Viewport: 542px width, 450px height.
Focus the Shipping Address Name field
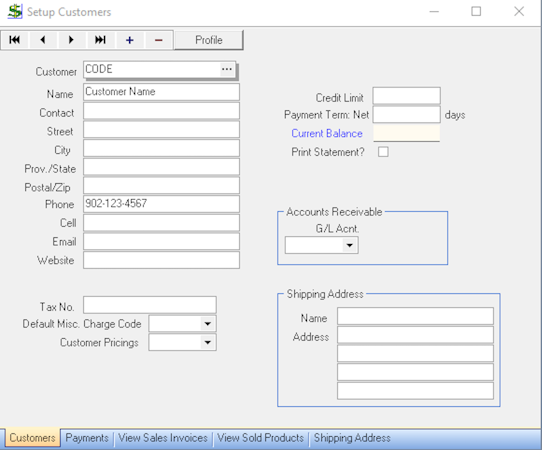tap(415, 316)
